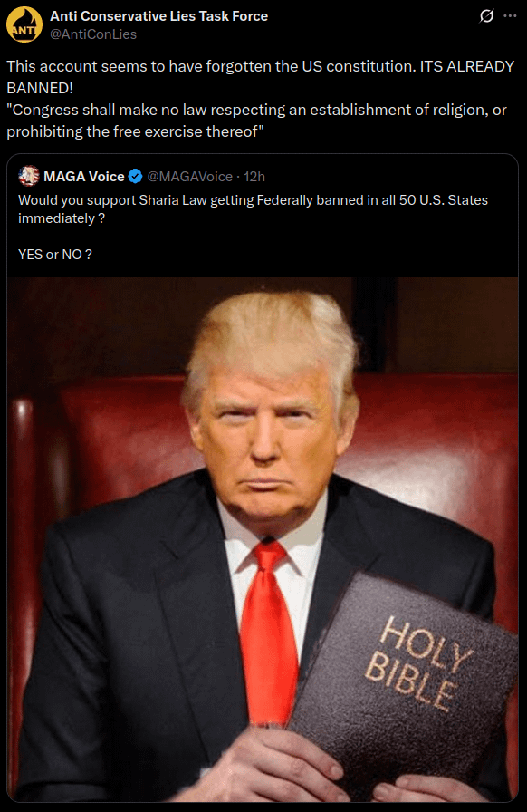Click the @AntiConLies handle
This screenshot has height=812, width=527.
point(93,34)
